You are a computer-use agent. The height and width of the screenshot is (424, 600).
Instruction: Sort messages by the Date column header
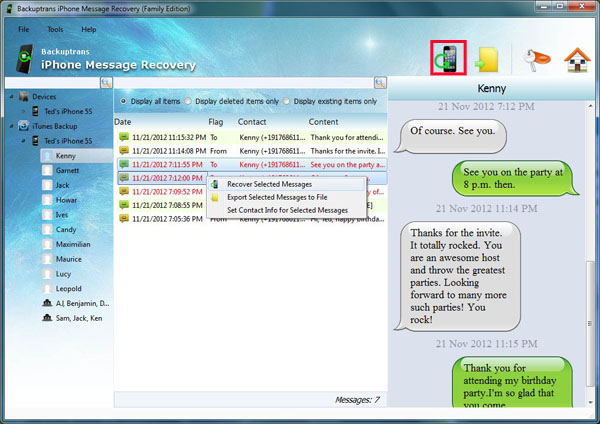(x=122, y=122)
